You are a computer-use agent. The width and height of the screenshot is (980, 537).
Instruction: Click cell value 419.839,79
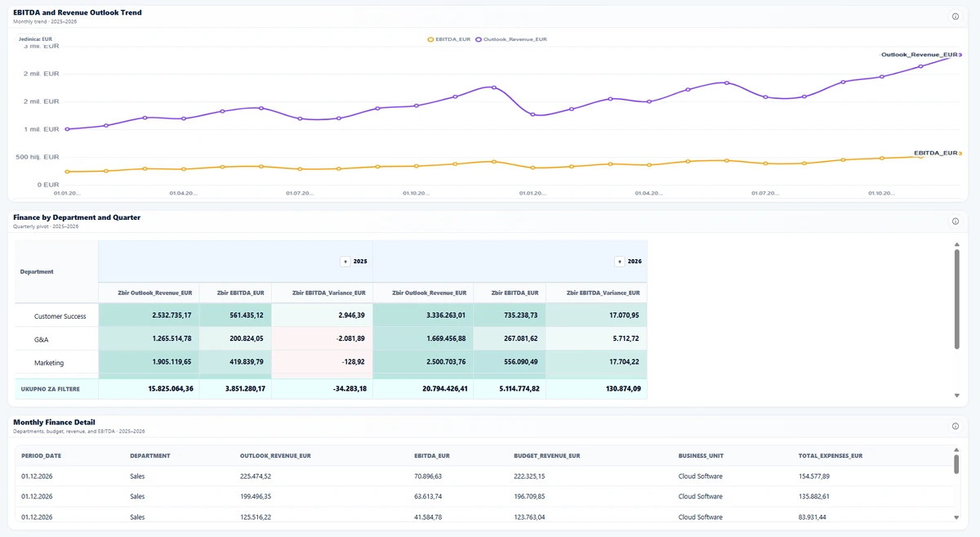point(235,362)
